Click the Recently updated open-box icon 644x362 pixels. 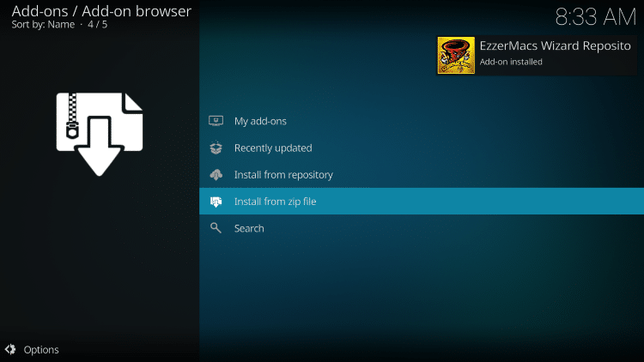216,148
